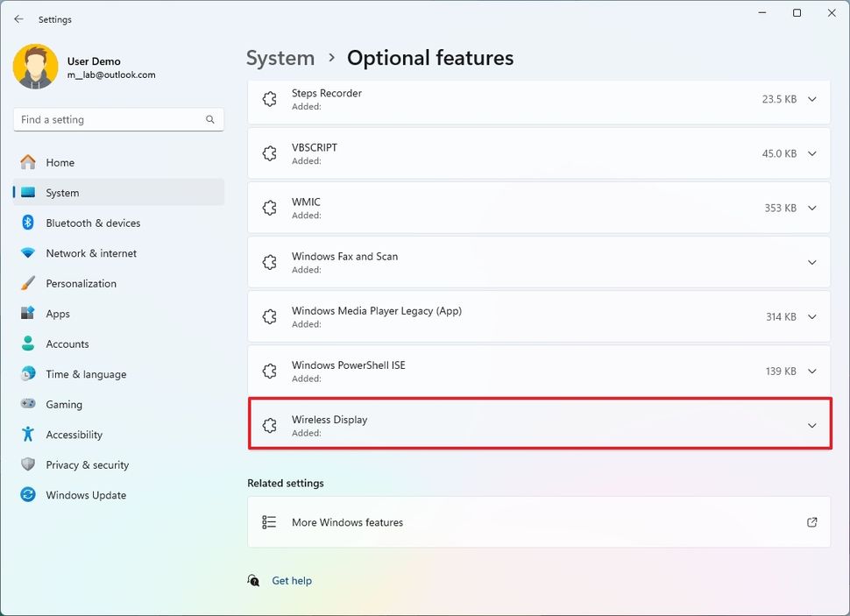Expand the Windows Fax and Scan entry
Viewport: 850px width, 616px height.
811,262
